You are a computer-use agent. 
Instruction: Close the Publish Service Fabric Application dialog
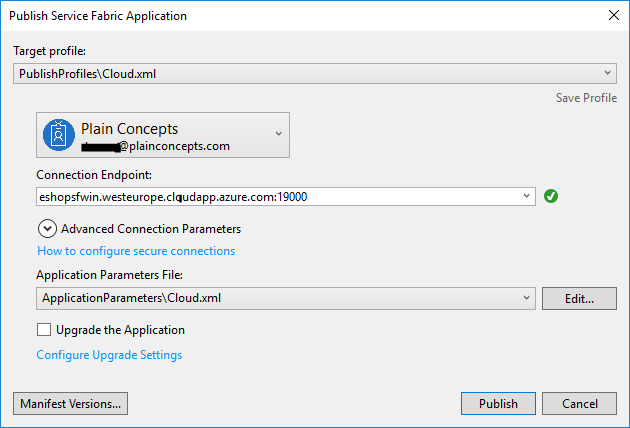pos(612,16)
